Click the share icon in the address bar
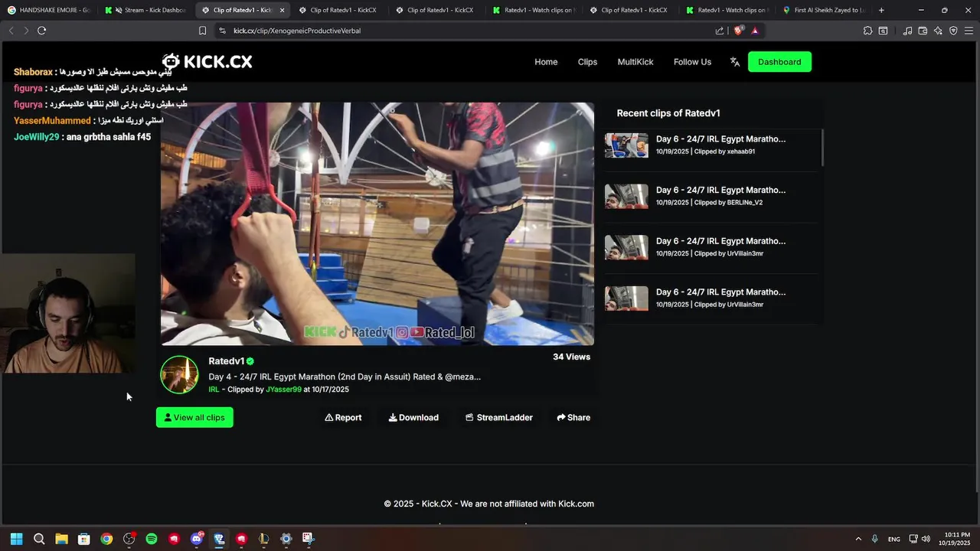980x551 pixels. tap(720, 31)
